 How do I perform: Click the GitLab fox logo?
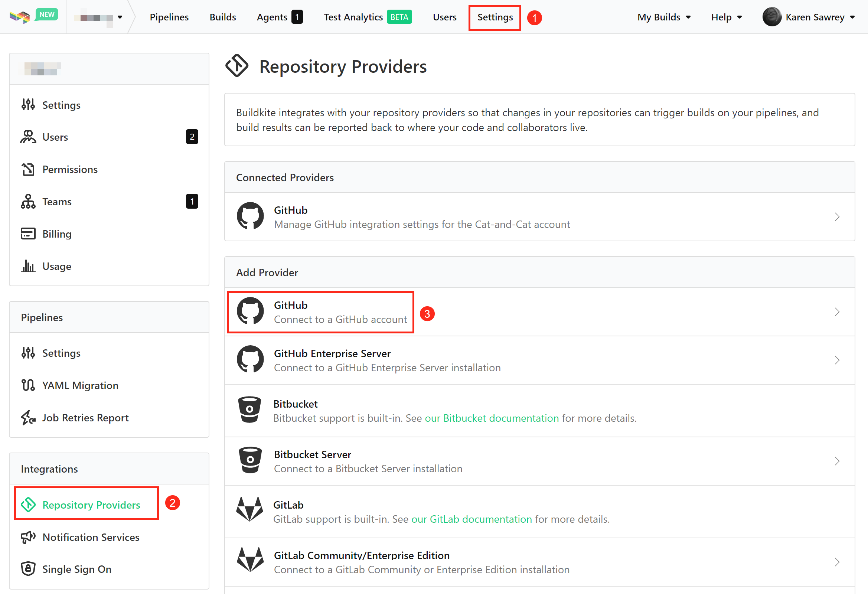click(x=249, y=509)
